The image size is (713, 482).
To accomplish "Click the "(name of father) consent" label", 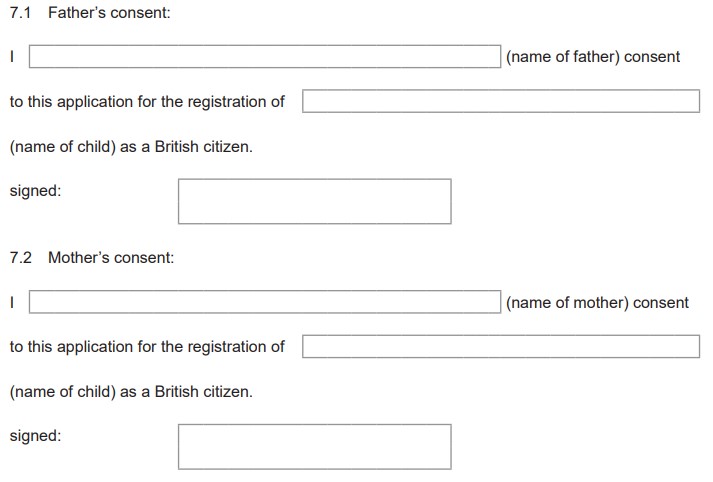I will tap(593, 57).
